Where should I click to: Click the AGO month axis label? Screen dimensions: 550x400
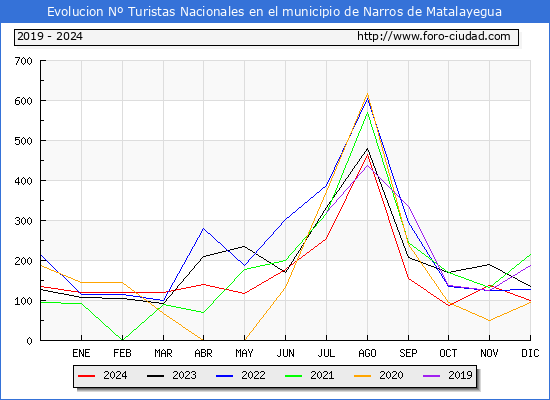point(367,353)
